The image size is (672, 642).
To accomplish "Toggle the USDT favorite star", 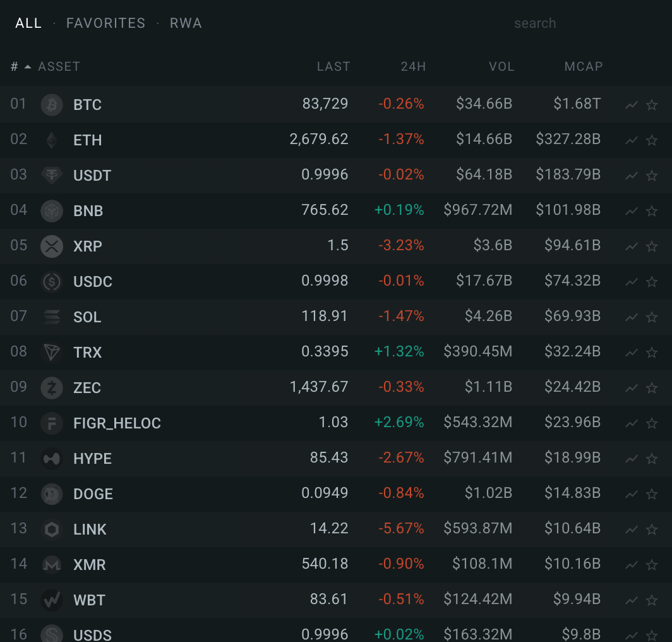I will (x=651, y=176).
